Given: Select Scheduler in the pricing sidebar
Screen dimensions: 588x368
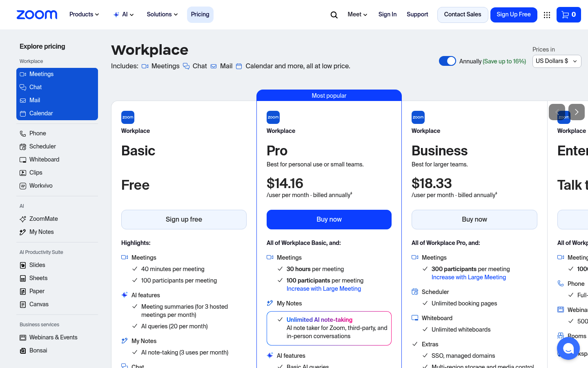Looking at the screenshot, I should click(x=57, y=146).
